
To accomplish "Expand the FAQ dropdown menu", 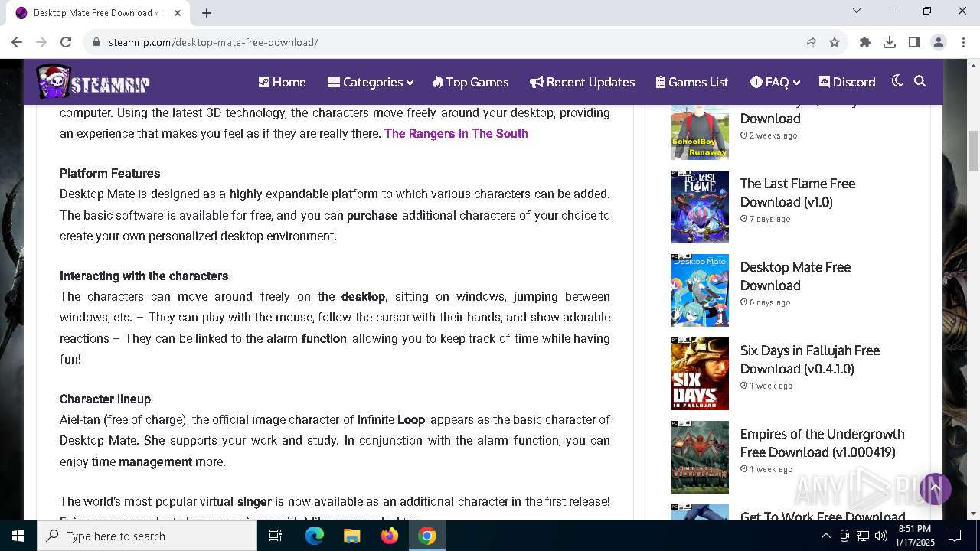I will point(775,82).
